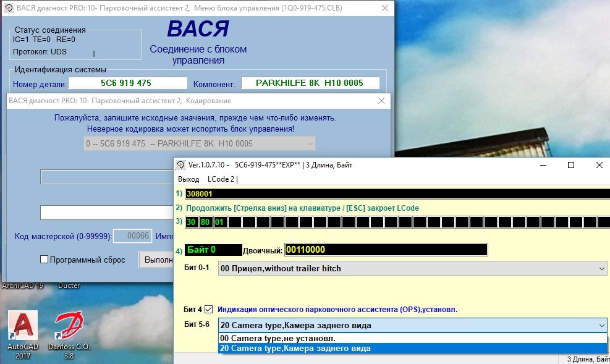This screenshot has height=364, width=610.
Task: Click the Выполнить button in coding window
Action: point(156,260)
